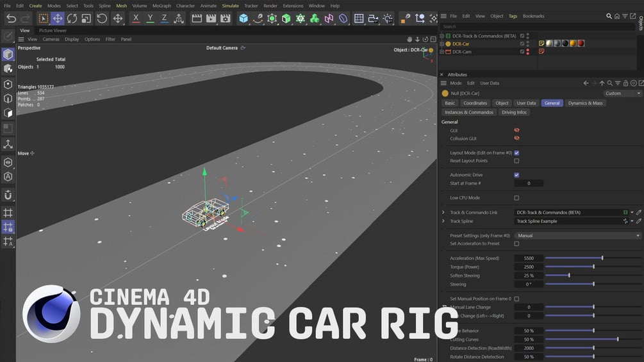Switch to Dynamics & Mass tab
This screenshot has height=362, width=644.
(x=585, y=103)
